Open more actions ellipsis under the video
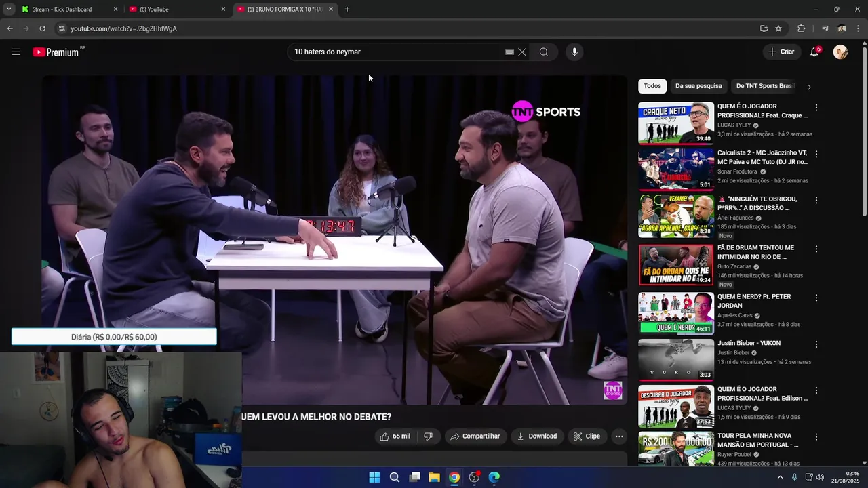The image size is (868, 488). (x=619, y=436)
